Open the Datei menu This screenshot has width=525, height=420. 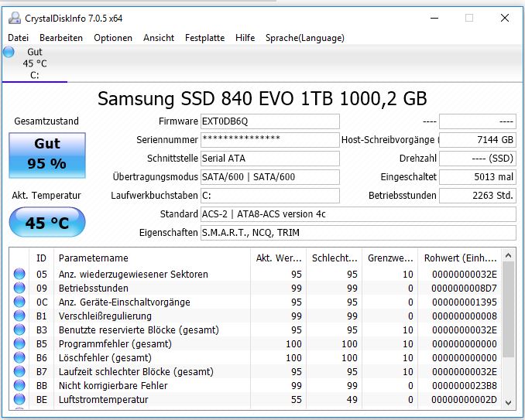pyautogui.click(x=18, y=38)
